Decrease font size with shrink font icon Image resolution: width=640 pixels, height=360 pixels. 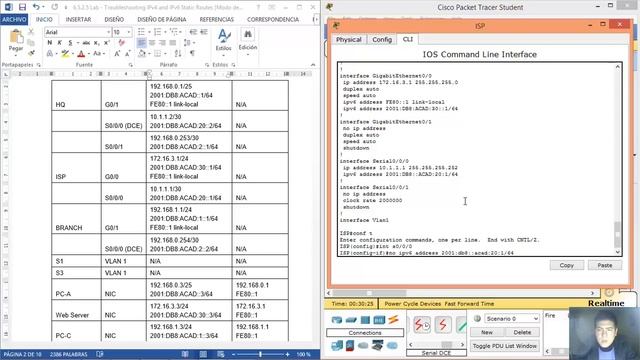coord(127,53)
